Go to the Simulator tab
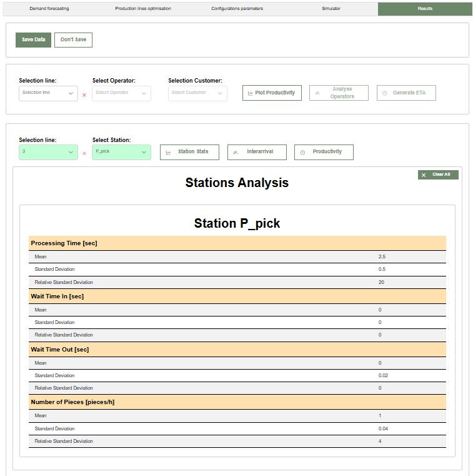 pos(331,9)
